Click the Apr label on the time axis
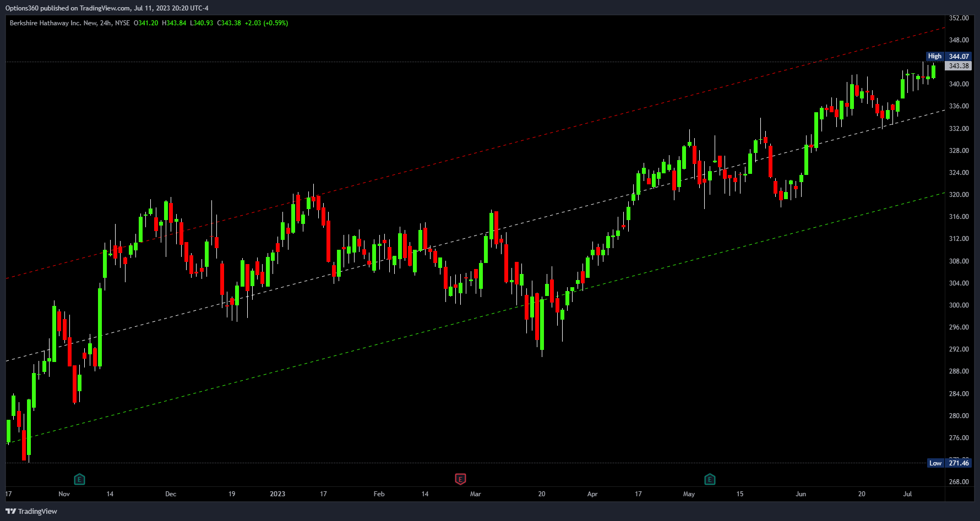The height and width of the screenshot is (521, 980). pos(592,494)
